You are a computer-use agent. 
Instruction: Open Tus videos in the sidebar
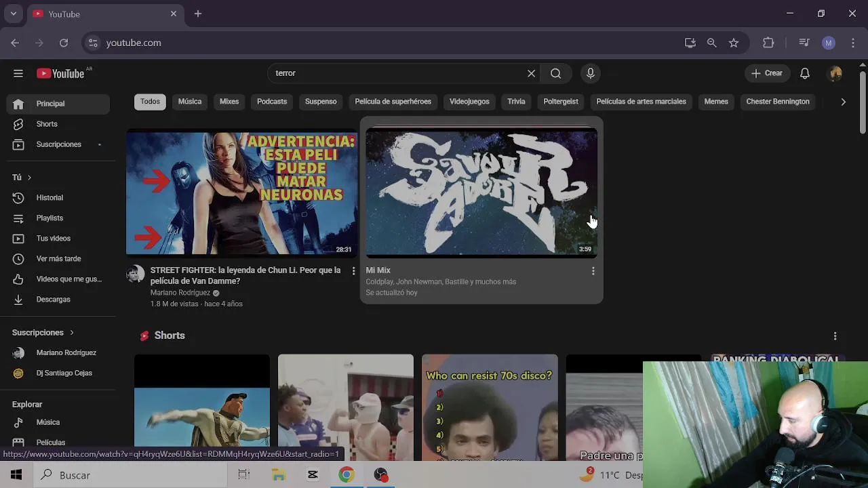[x=58, y=239]
